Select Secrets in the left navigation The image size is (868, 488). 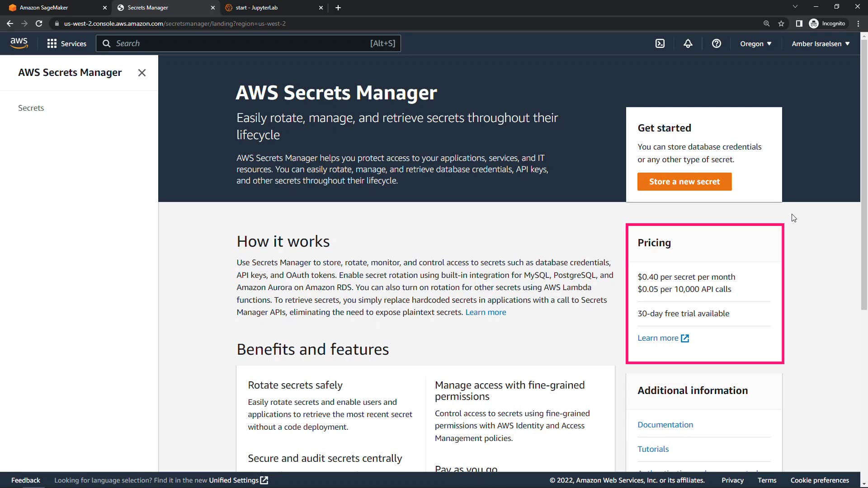[31, 108]
